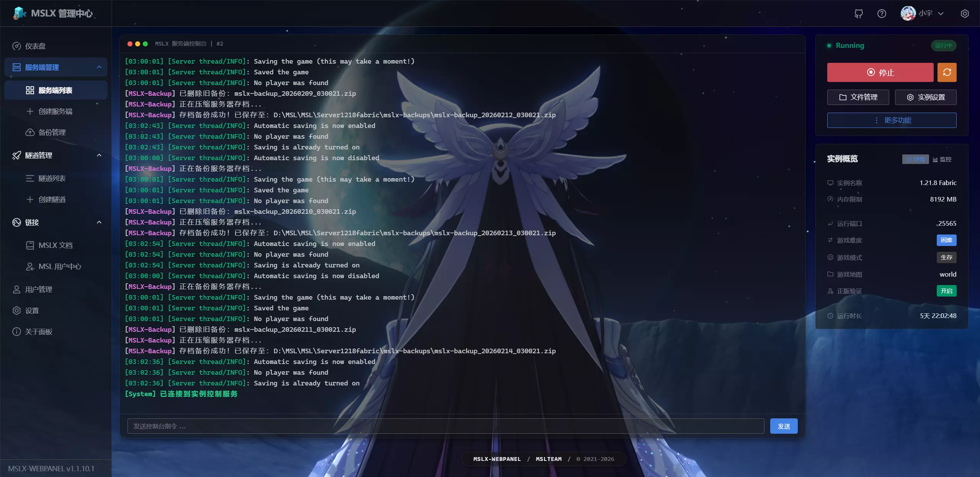Collapse the 隧道管理 section chevron

coord(99,155)
